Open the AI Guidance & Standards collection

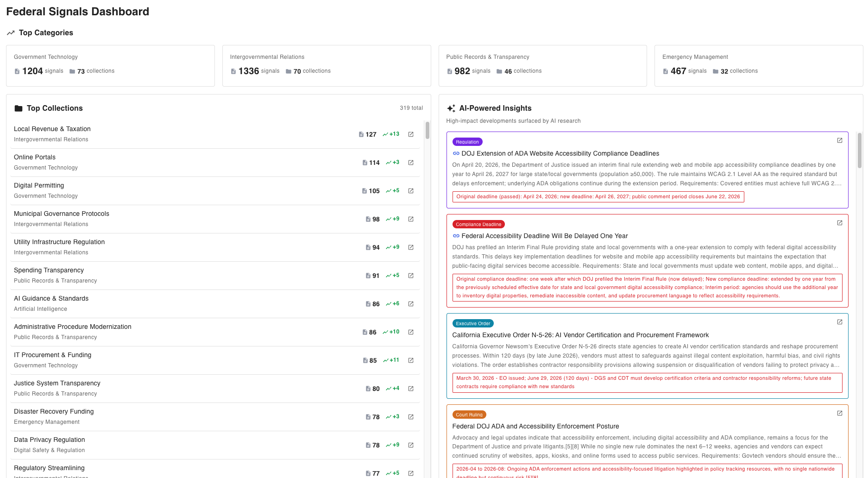pyautogui.click(x=215, y=304)
